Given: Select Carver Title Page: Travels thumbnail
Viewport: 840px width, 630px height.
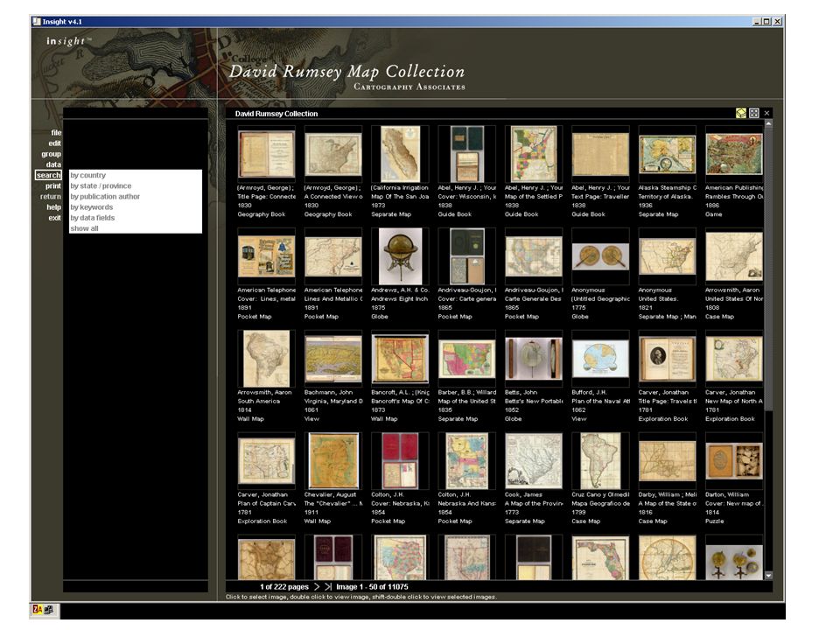Looking at the screenshot, I should 667,359.
